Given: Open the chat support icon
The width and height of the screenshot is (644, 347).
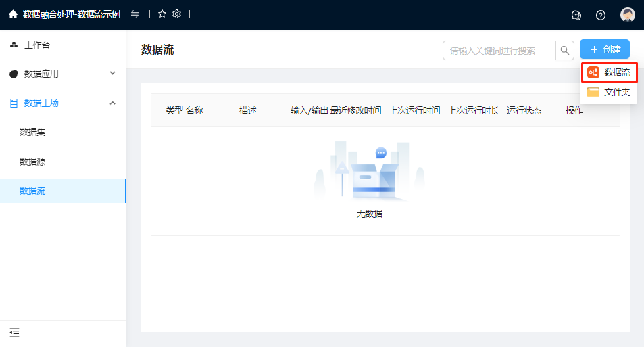Looking at the screenshot, I should tap(576, 15).
